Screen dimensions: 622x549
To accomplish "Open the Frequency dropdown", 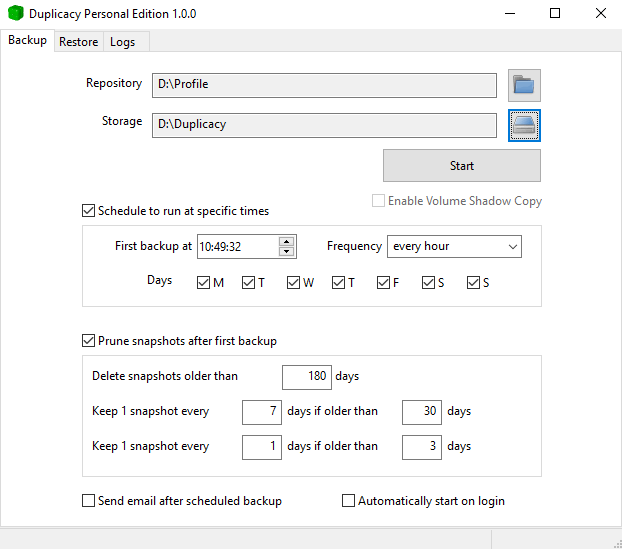I will 455,246.
